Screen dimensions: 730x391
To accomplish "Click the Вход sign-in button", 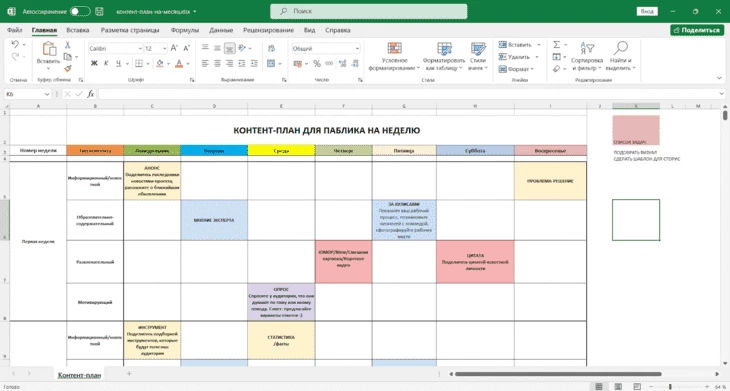I will [647, 11].
